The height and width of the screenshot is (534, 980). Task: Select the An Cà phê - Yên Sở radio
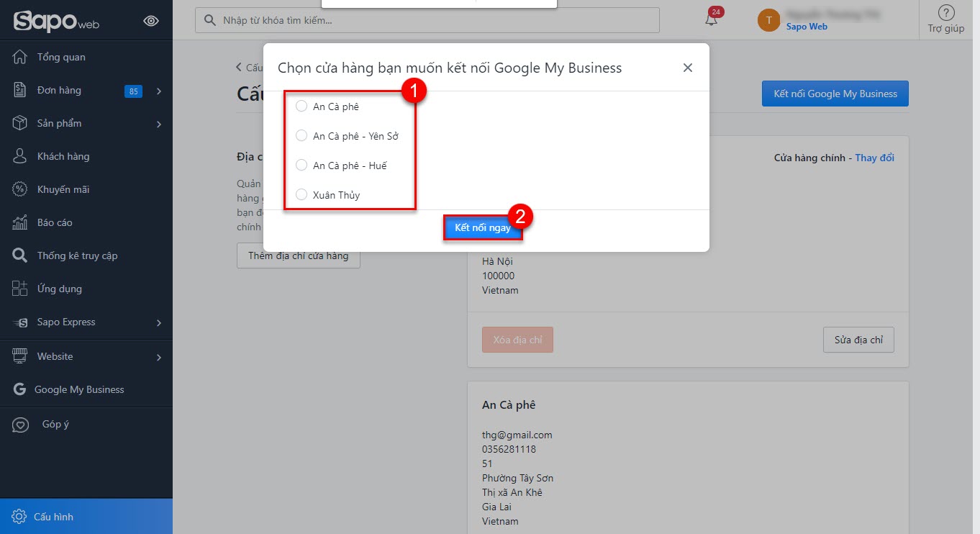(x=301, y=136)
